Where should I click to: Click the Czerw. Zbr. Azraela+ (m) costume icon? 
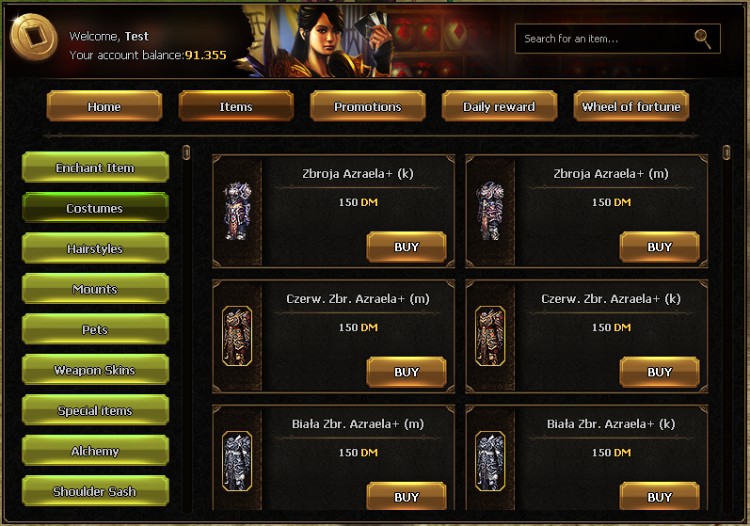237,336
